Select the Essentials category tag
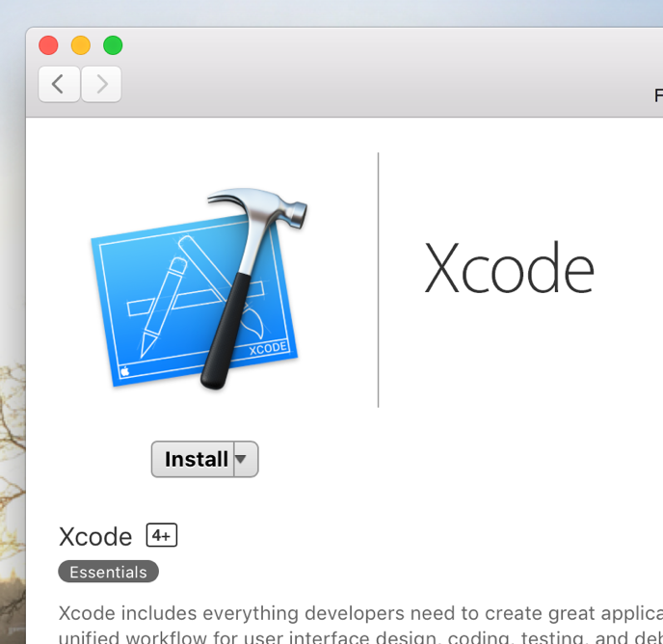Viewport: 663px width, 644px height. (x=108, y=572)
